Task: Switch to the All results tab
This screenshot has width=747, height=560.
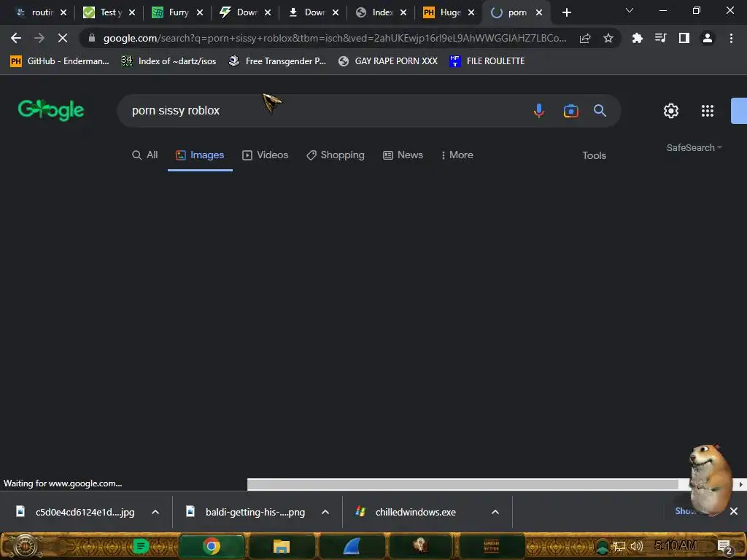Action: 145,155
